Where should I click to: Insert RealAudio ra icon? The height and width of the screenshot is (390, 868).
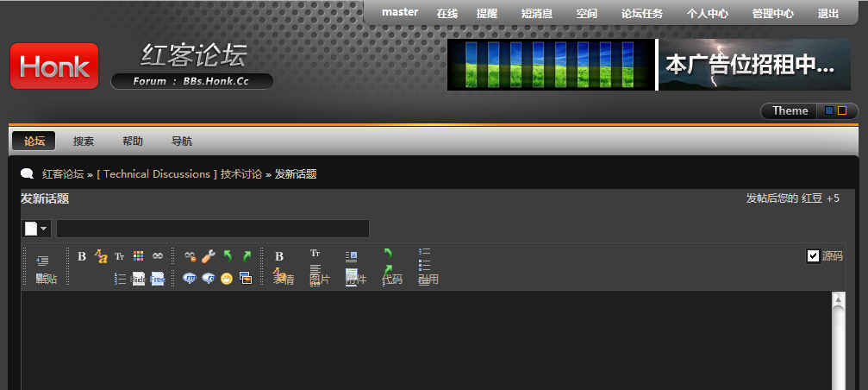pyautogui.click(x=208, y=279)
